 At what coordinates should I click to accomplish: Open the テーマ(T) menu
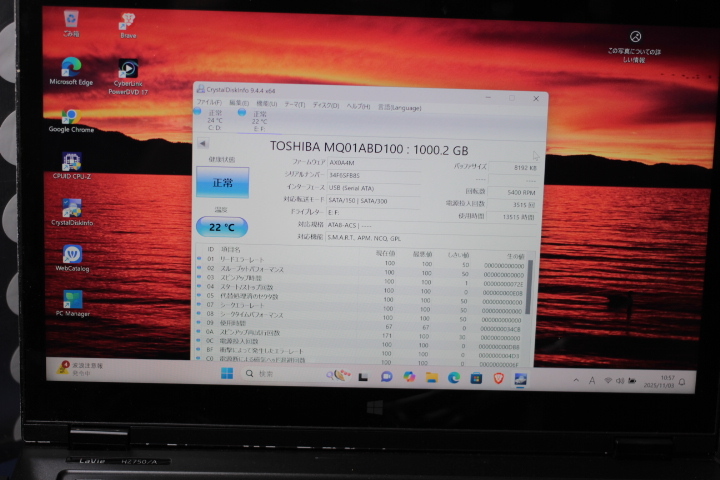point(294,105)
